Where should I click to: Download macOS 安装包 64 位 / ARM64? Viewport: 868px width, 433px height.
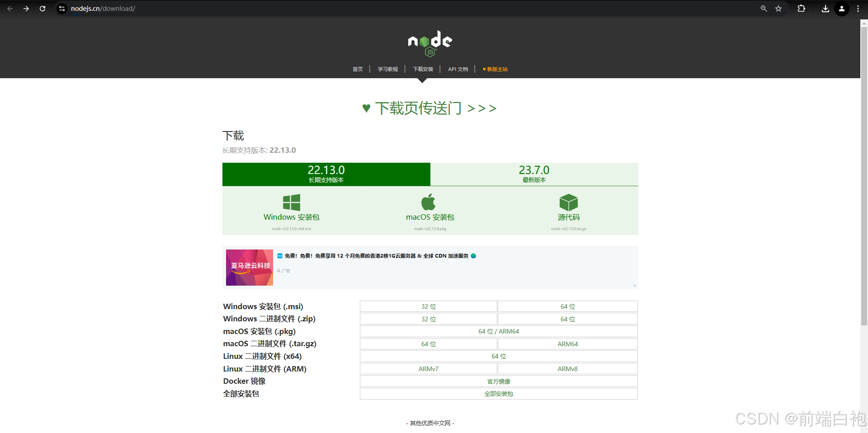499,331
